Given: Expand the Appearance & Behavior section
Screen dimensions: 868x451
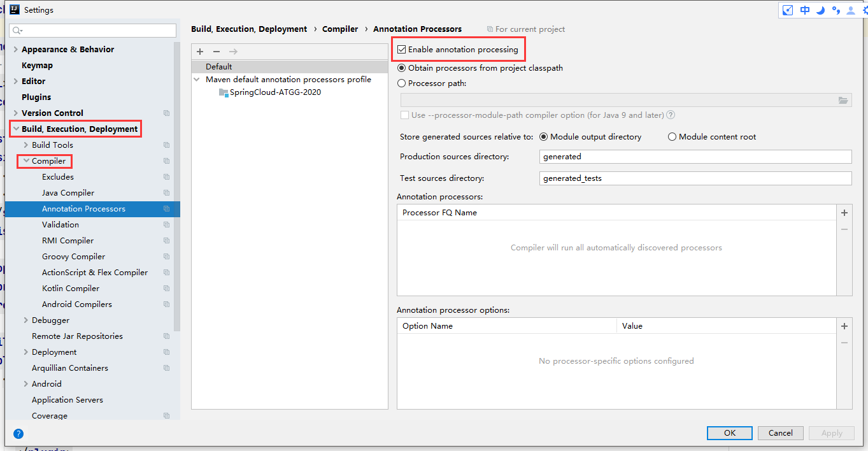Looking at the screenshot, I should coord(16,50).
